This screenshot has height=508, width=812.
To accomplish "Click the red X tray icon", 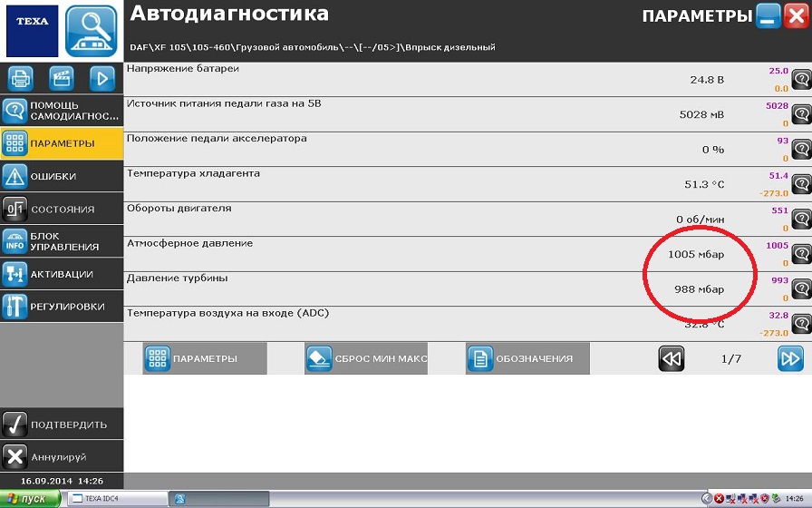I will 719,499.
